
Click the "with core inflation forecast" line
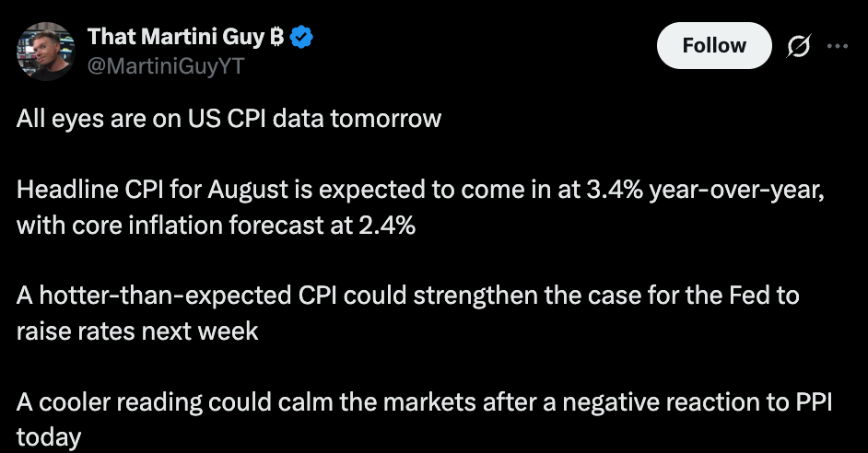pyautogui.click(x=216, y=225)
